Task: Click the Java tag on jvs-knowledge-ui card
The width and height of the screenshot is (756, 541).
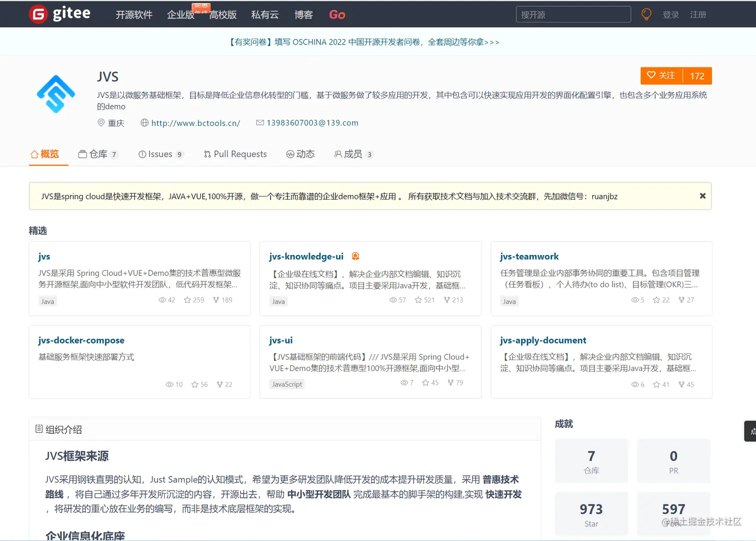Action: click(x=278, y=301)
